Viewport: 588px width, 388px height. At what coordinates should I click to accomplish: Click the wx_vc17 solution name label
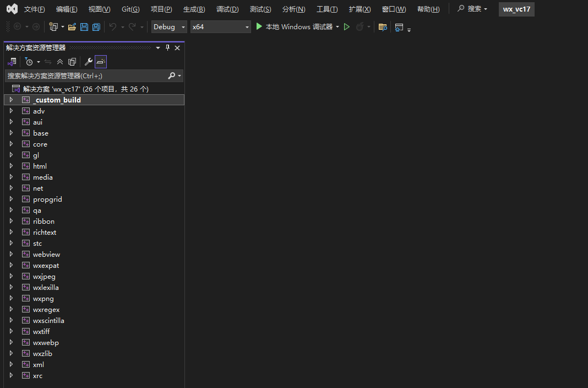516,9
